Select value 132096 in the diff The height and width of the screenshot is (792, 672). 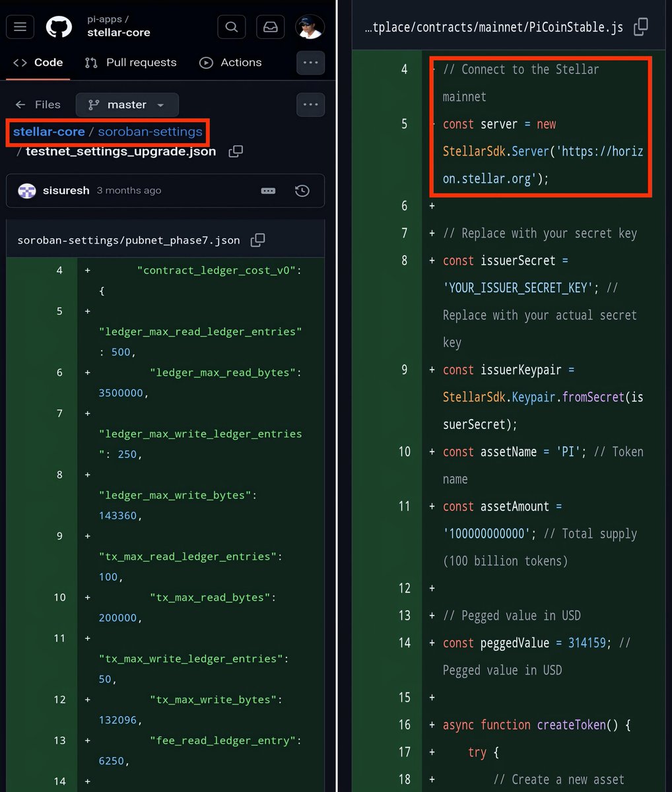point(118,721)
